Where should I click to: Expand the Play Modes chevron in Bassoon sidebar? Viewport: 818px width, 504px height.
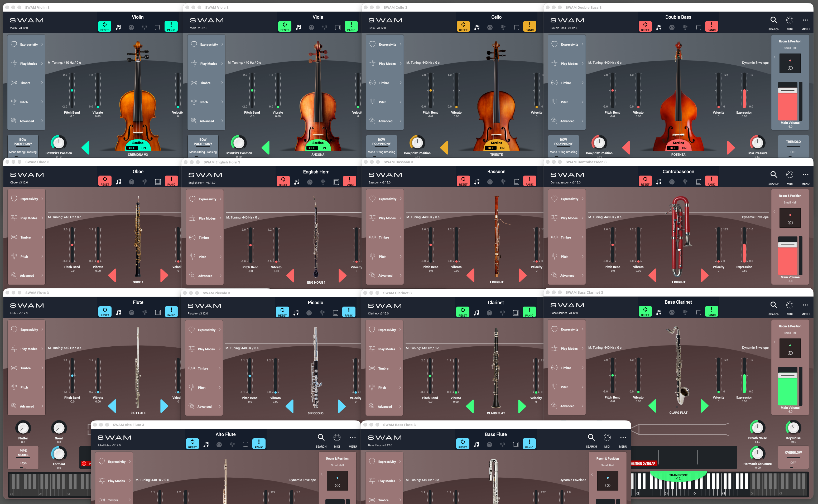[x=401, y=218]
